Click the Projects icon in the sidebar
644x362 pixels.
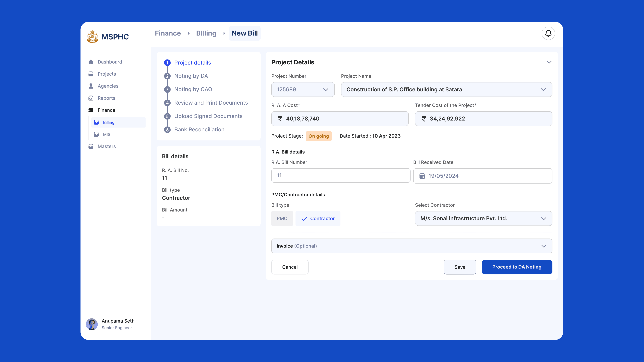91,74
